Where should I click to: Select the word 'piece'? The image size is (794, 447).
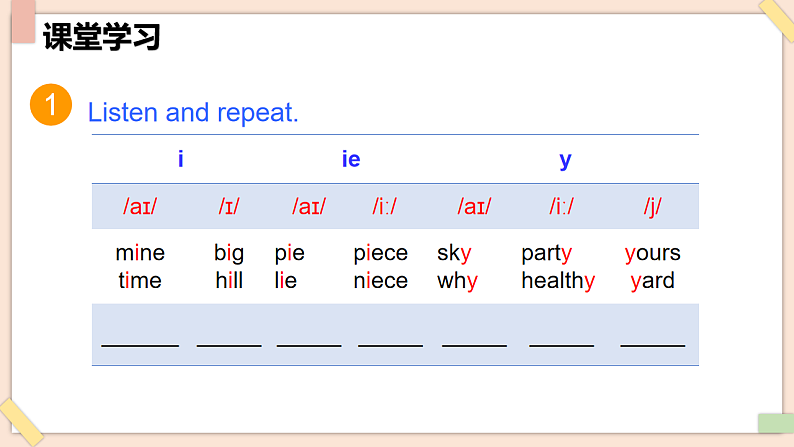click(x=380, y=254)
